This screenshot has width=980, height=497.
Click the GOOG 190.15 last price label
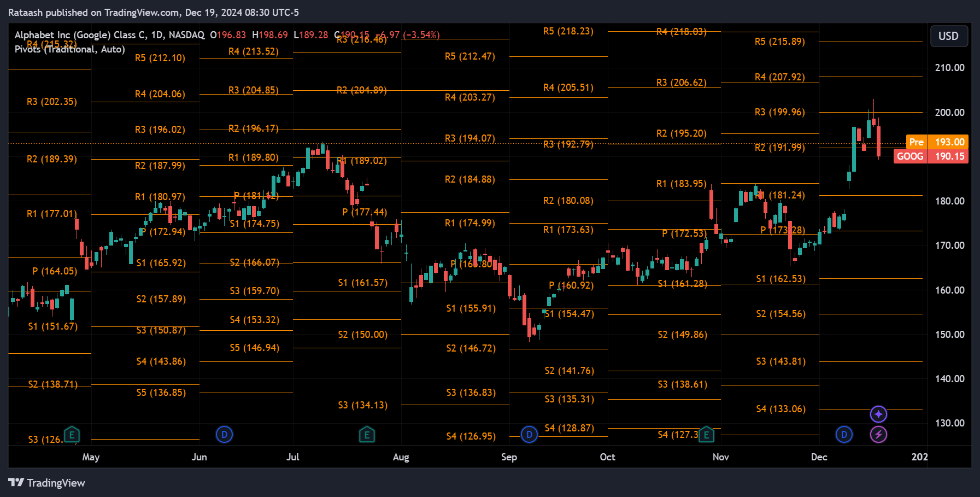tap(931, 156)
